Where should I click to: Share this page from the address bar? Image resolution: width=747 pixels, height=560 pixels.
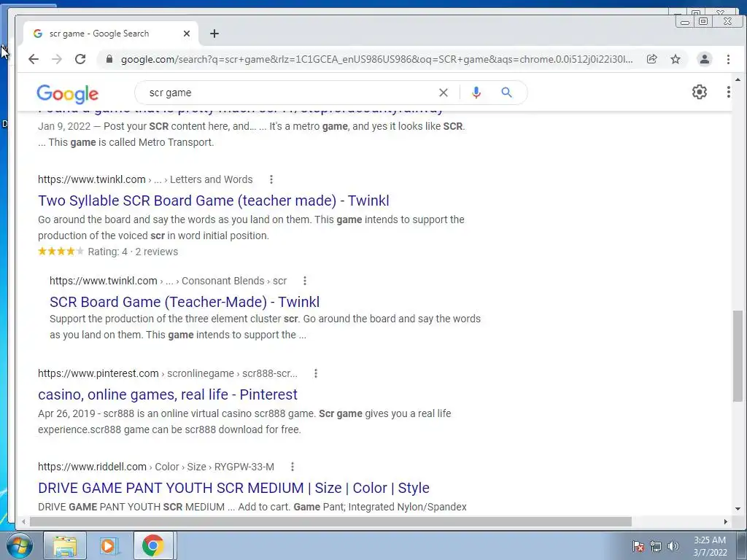click(x=651, y=59)
